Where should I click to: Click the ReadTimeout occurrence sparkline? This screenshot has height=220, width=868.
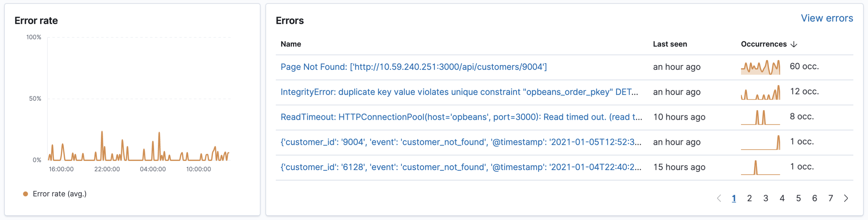tap(760, 117)
